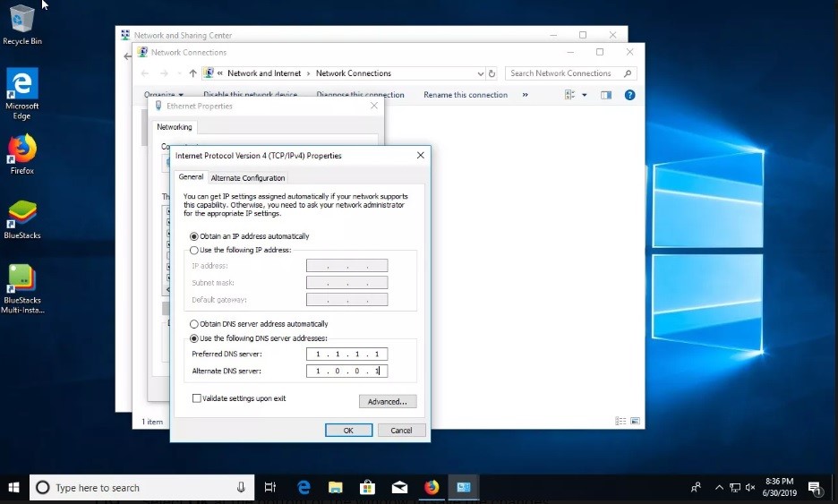Enable Validate settings upon exit checkbox
Viewport: 838px width, 504px height.
pos(197,398)
